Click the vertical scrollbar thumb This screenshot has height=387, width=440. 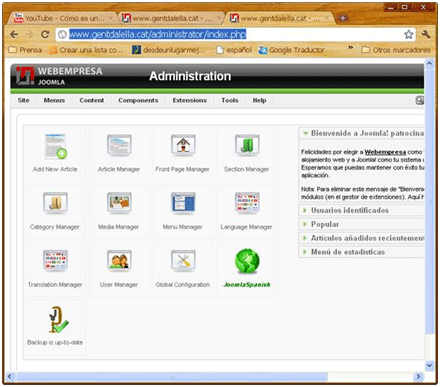click(x=429, y=200)
